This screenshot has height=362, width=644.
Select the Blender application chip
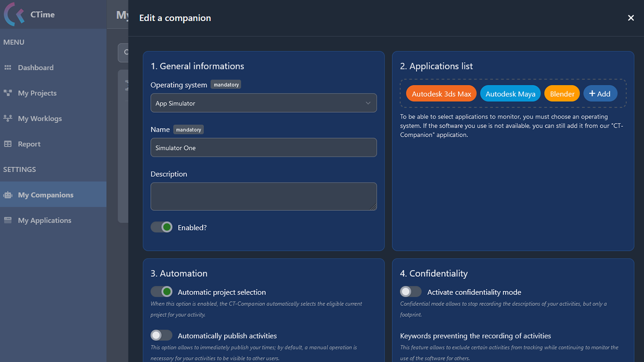[x=562, y=93]
